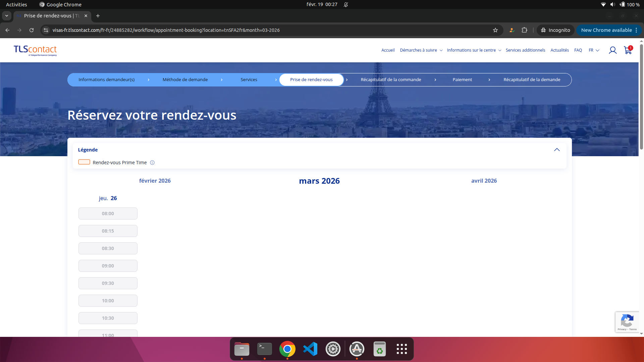644x362 pixels.
Task: Click the back navigation arrow
Action: point(7,30)
